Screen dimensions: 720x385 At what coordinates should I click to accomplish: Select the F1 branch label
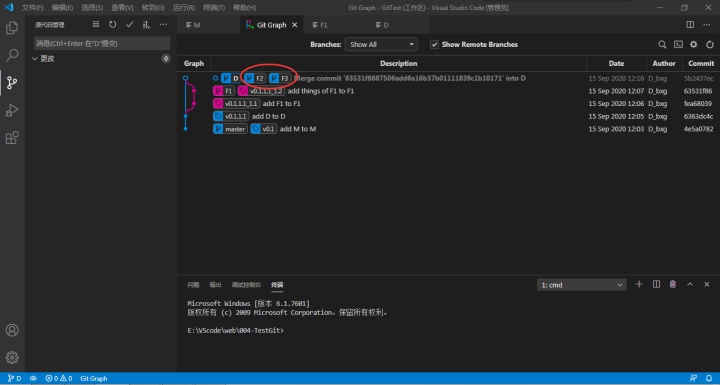click(224, 91)
